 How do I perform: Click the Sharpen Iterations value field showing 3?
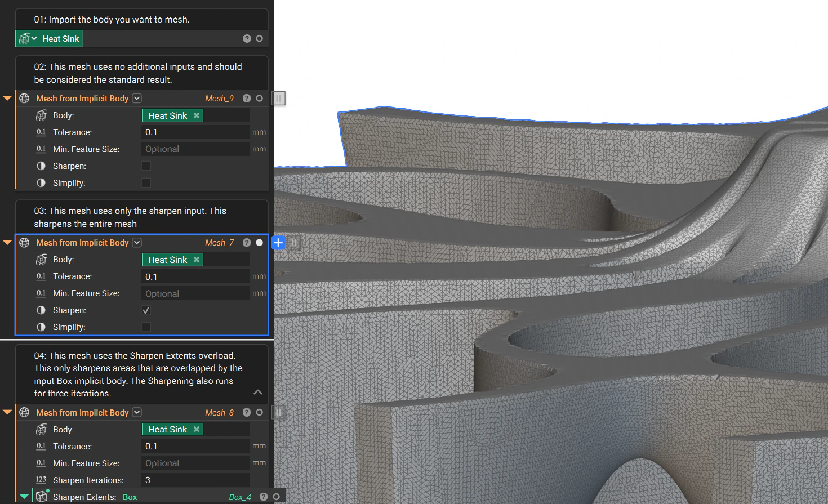[195, 480]
